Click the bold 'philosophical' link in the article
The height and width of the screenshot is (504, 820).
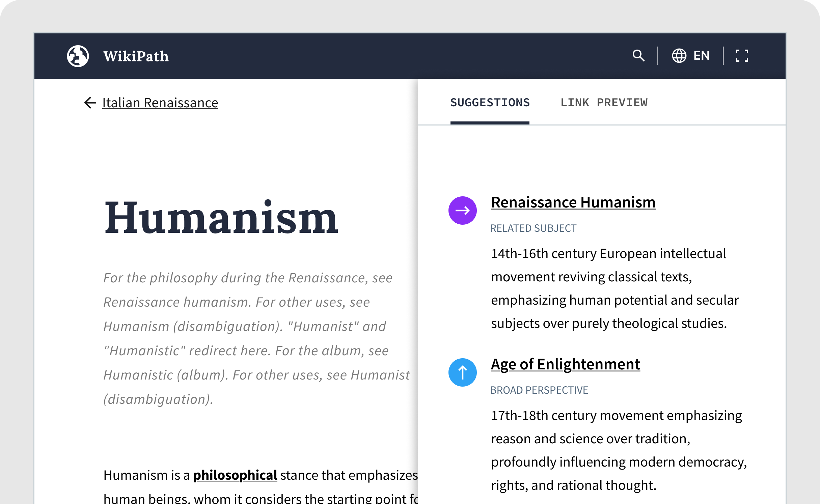235,475
